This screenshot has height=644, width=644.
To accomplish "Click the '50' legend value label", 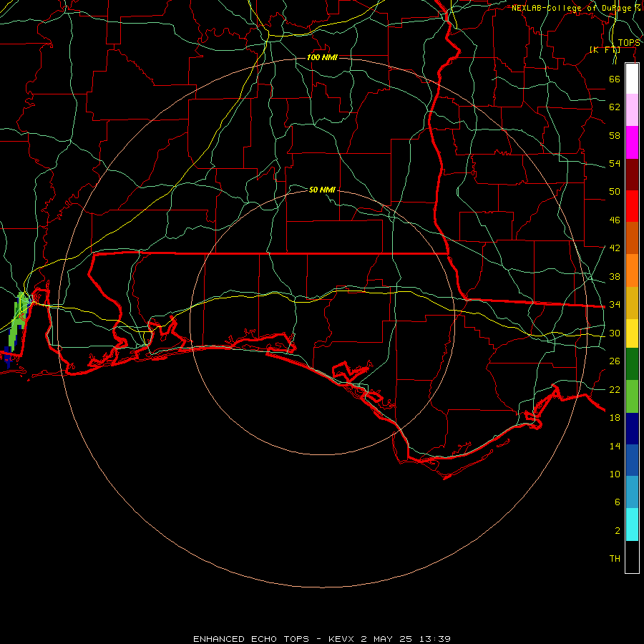I will point(615,192).
